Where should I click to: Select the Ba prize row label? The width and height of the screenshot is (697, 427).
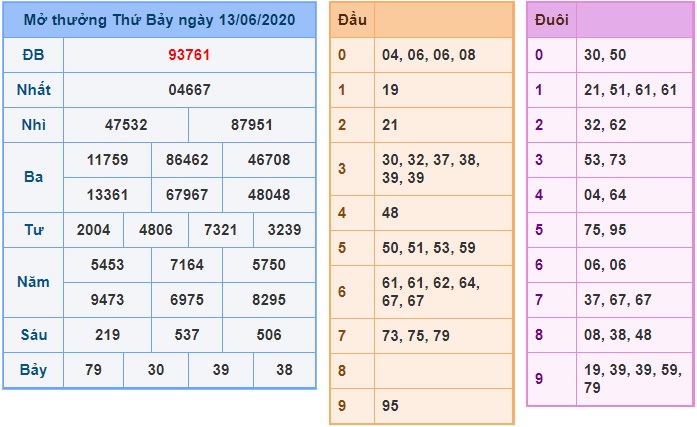(33, 177)
